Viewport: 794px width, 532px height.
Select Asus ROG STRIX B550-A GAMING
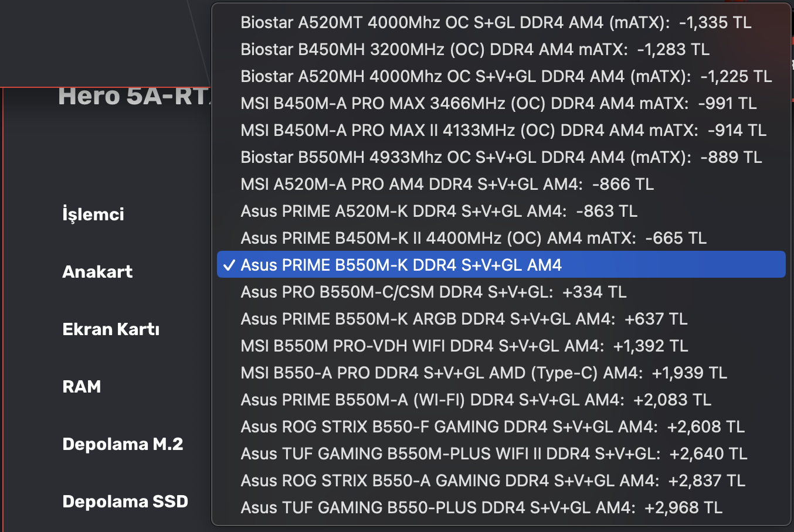(493, 480)
